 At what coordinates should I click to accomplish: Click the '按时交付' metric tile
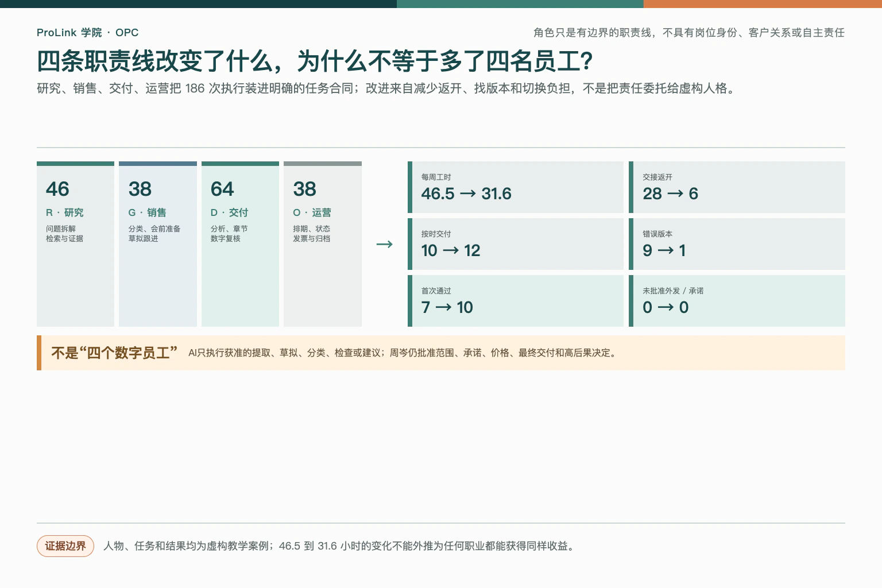click(x=516, y=244)
